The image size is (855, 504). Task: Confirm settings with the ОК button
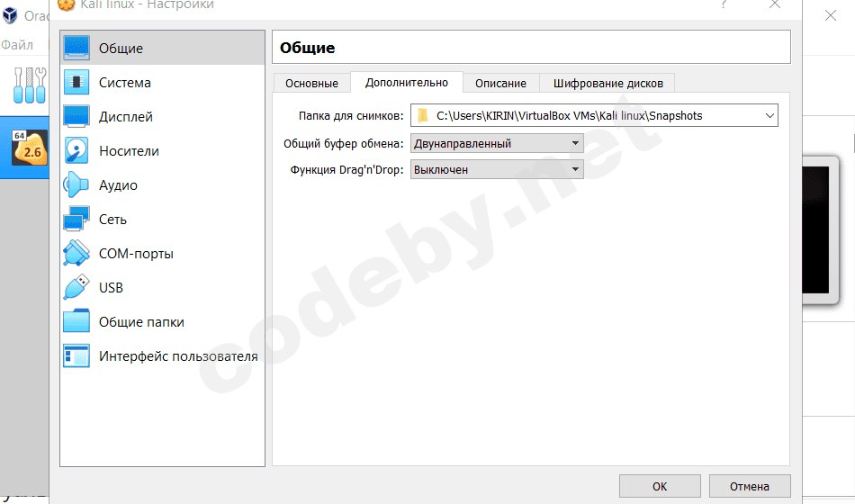[x=660, y=486]
